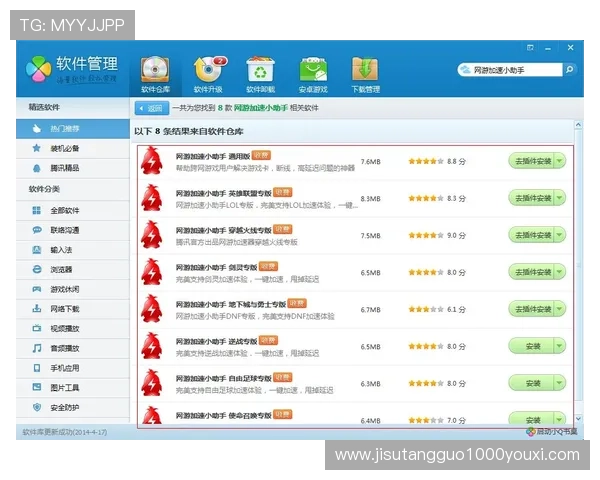Image resolution: width=600 pixels, height=480 pixels.
Task: Expand install dropdown arrow for 通用版
Action: tap(560, 161)
